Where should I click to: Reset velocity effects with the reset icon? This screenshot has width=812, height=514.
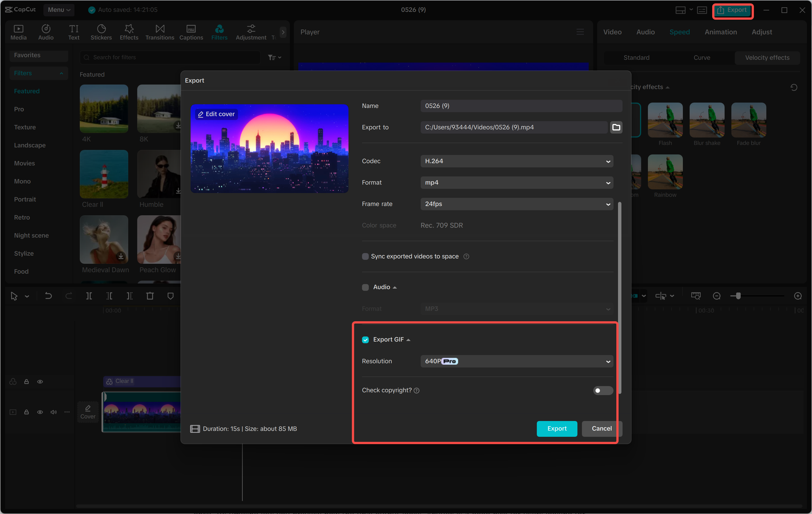tap(794, 88)
